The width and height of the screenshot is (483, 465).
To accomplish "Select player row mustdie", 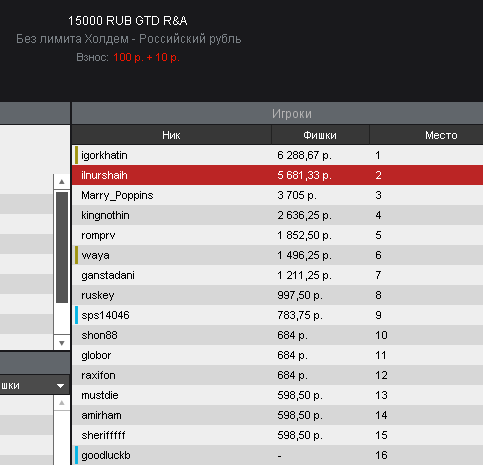I will (277, 395).
